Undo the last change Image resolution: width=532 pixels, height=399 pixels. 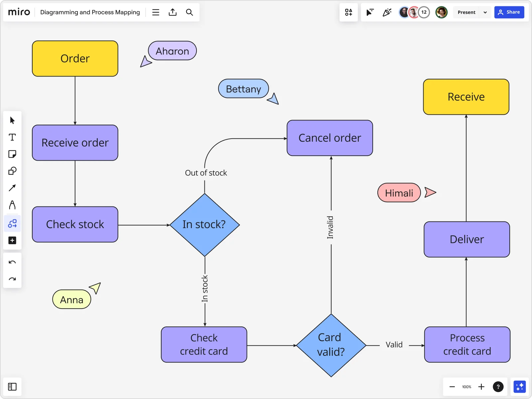(12, 262)
